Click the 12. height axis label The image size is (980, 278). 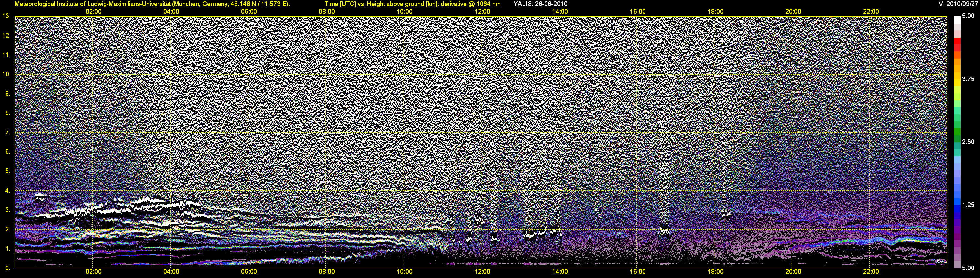[x=6, y=35]
